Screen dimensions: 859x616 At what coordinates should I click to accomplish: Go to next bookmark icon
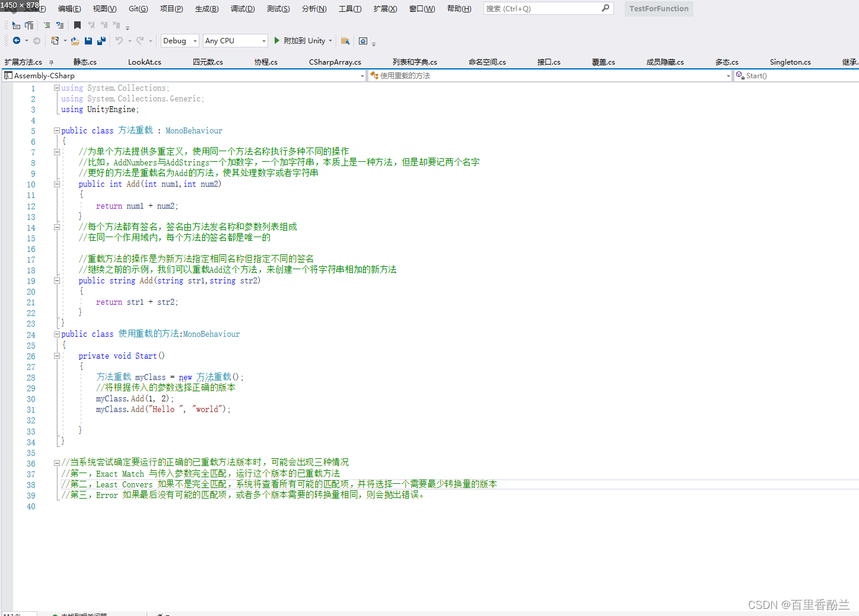coord(104,25)
